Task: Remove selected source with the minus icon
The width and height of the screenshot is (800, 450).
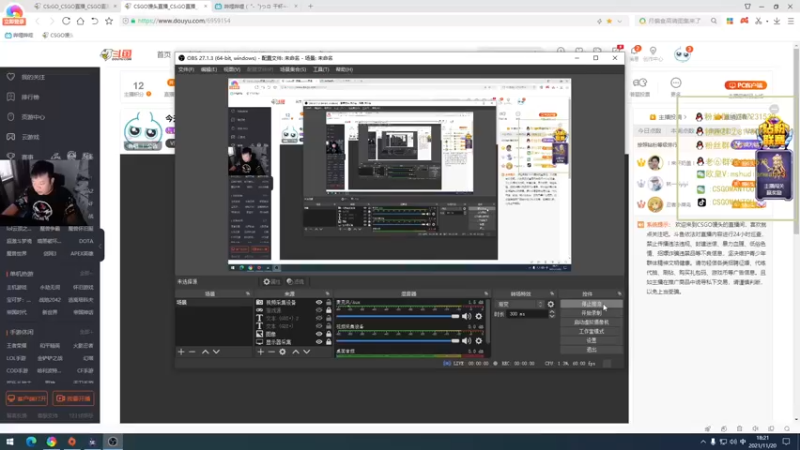Action: [271, 352]
